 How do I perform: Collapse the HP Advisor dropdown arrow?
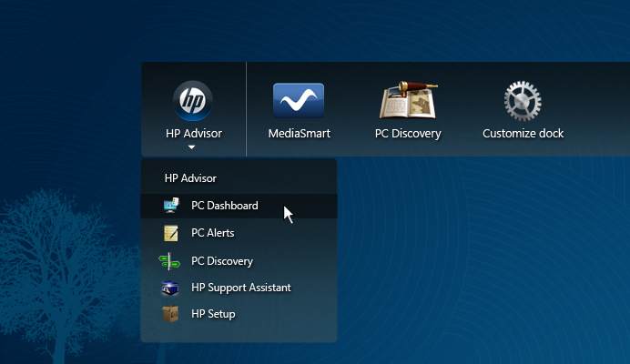click(192, 147)
